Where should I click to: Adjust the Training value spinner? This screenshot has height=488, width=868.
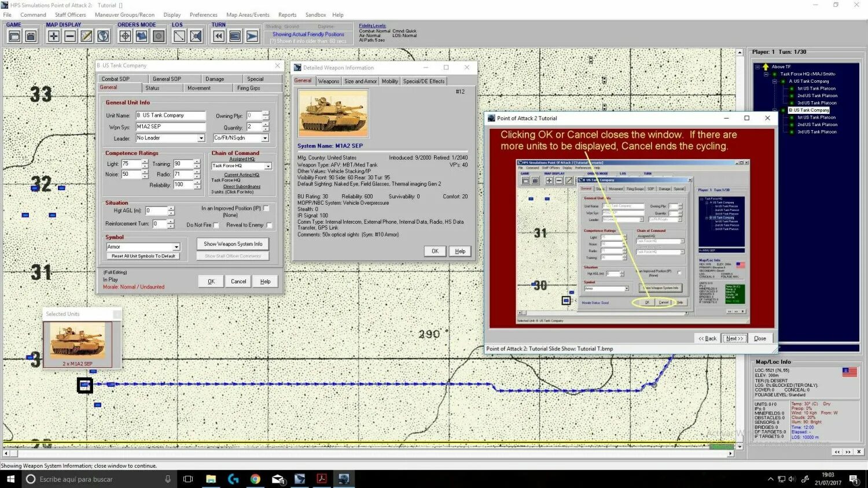point(197,164)
